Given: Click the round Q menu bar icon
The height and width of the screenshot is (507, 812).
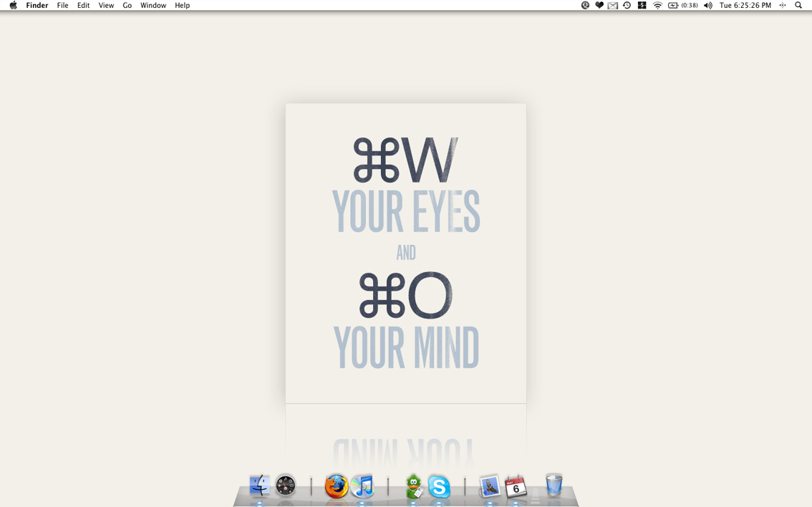Looking at the screenshot, I should click(x=585, y=5).
